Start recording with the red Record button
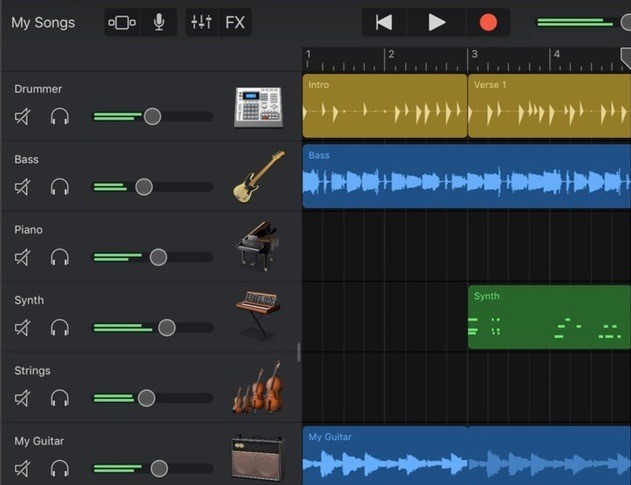The width and height of the screenshot is (631, 485). tap(488, 22)
